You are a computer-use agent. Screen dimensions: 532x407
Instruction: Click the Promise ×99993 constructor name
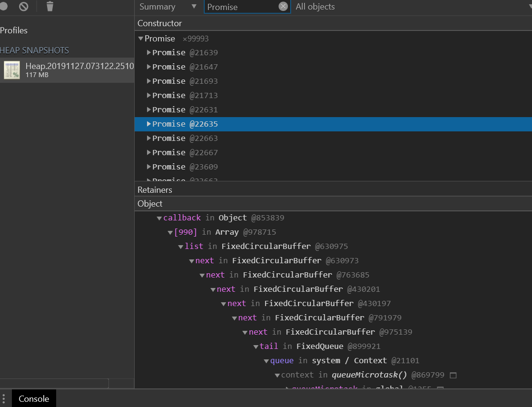[160, 39]
